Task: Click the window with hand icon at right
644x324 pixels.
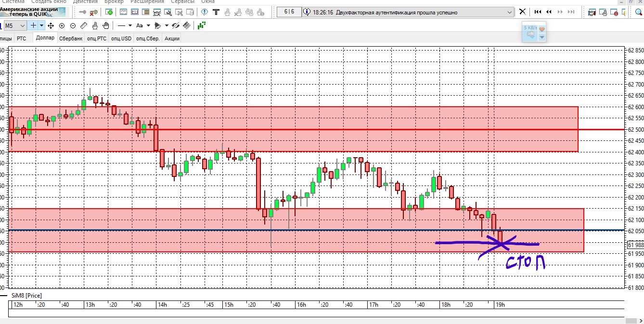Action: pos(603,12)
